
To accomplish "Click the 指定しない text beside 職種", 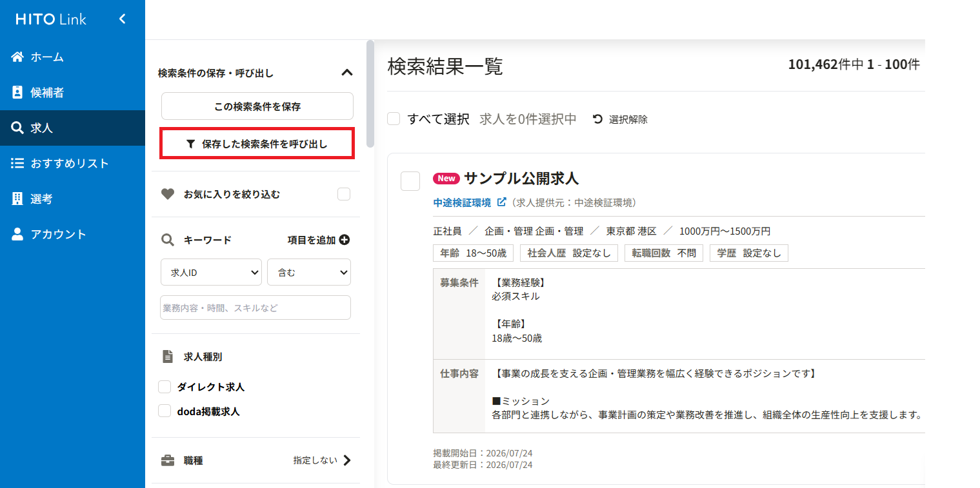I will [315, 460].
